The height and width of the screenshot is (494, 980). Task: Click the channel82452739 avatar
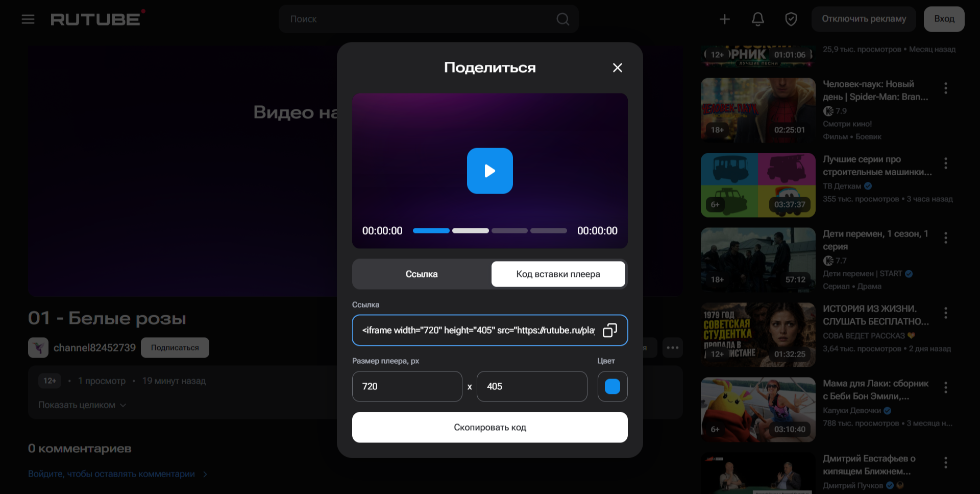pos(38,347)
